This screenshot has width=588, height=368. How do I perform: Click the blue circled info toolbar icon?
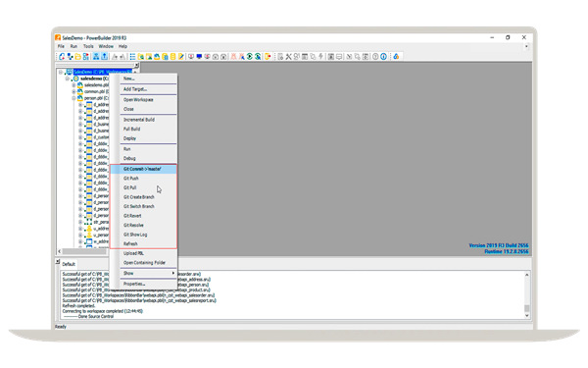pyautogui.click(x=383, y=56)
